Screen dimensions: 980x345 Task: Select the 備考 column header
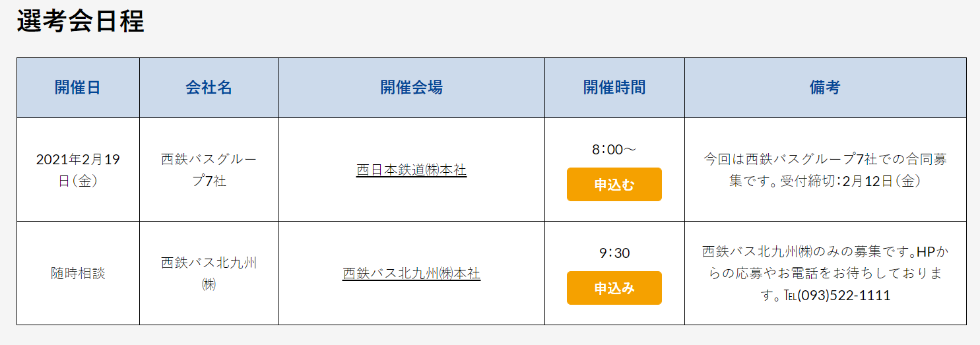(x=825, y=88)
